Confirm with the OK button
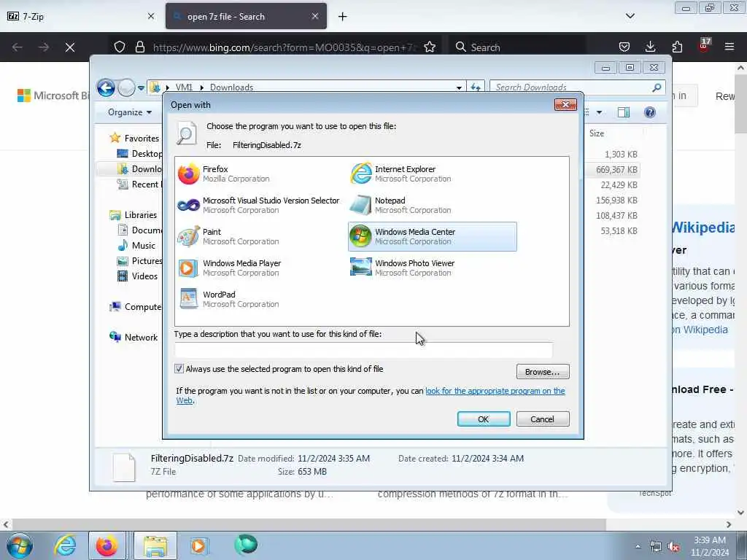This screenshot has width=747, height=560. pos(484,419)
